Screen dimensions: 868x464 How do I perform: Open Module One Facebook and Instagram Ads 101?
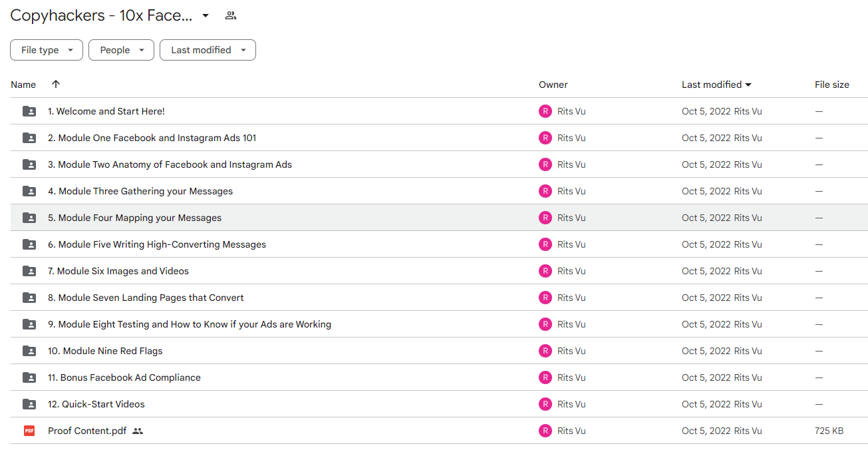[x=152, y=138]
